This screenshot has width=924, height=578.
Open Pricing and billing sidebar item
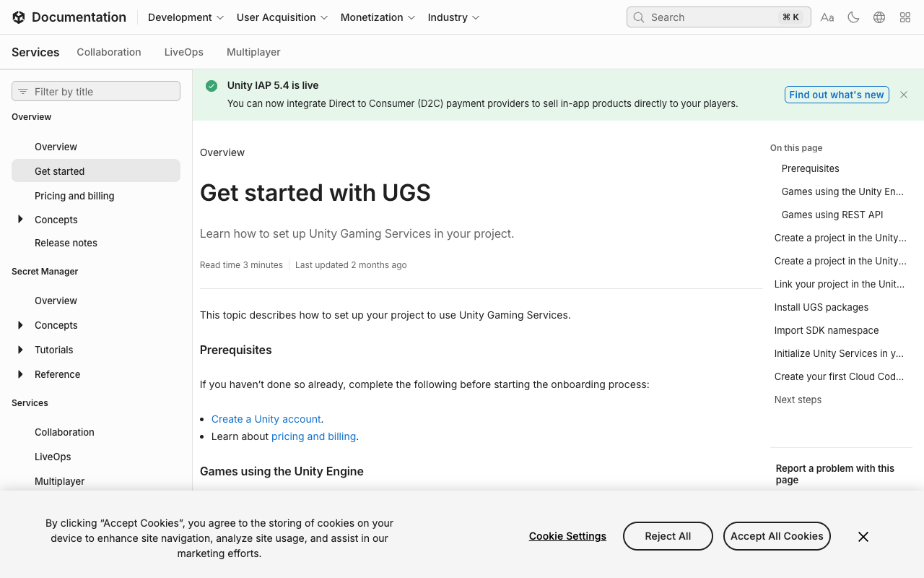tap(74, 196)
